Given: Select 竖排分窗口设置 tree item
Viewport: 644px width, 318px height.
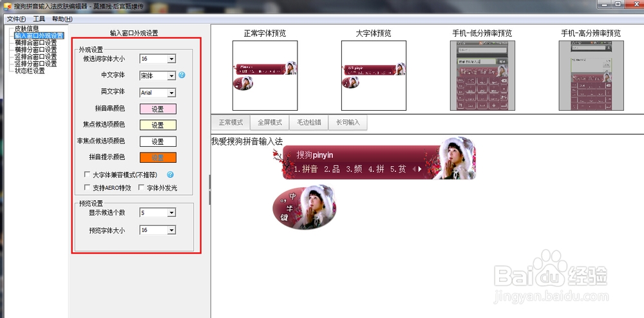Looking at the screenshot, I should (35, 64).
